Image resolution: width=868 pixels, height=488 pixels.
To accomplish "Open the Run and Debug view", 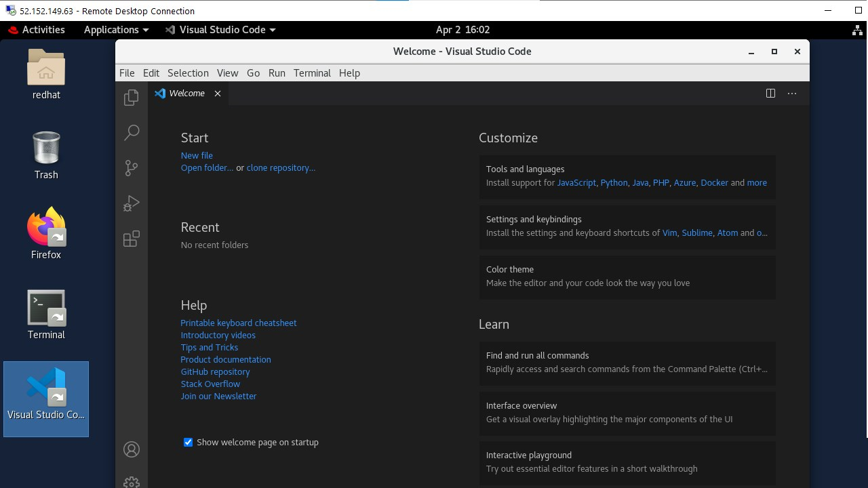I will click(x=132, y=203).
